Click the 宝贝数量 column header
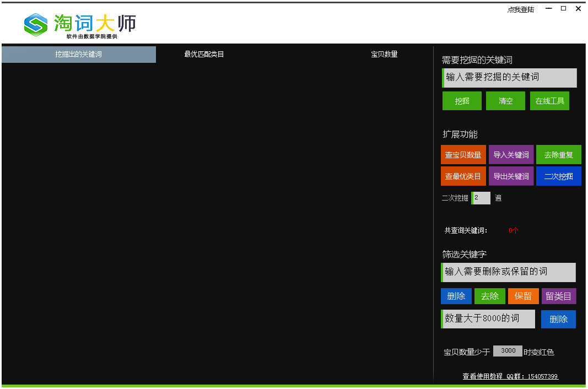 pos(384,55)
